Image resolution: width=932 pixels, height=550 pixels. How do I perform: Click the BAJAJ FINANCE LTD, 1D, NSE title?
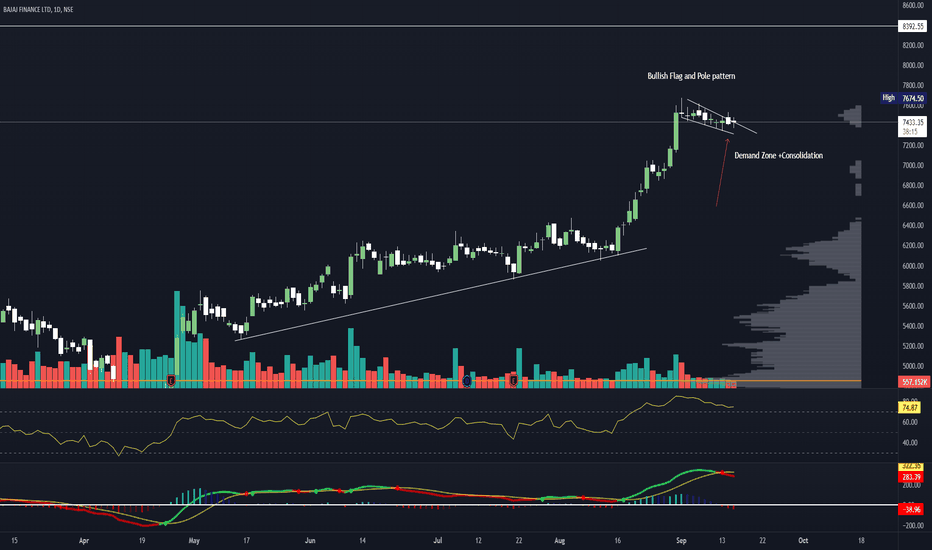click(x=38, y=10)
